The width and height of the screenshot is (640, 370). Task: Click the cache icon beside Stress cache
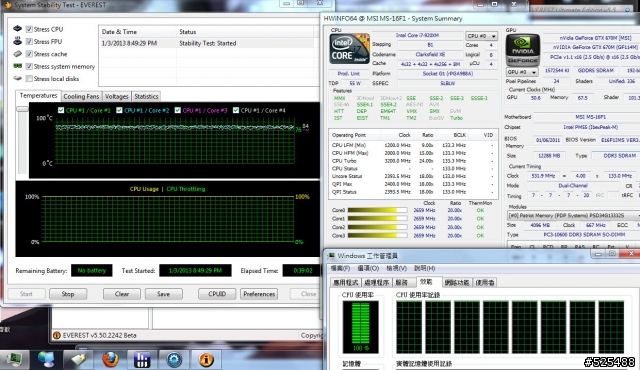point(17,53)
